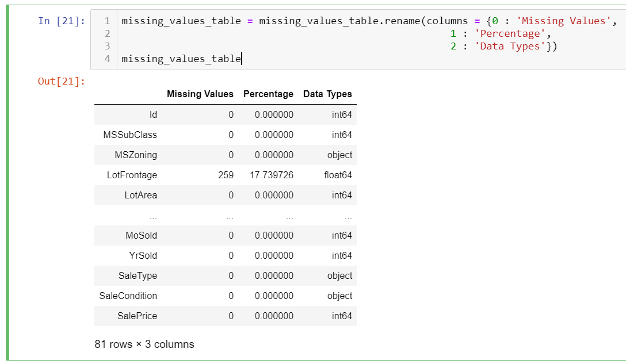Click the Out[21] output prompt

[61, 81]
